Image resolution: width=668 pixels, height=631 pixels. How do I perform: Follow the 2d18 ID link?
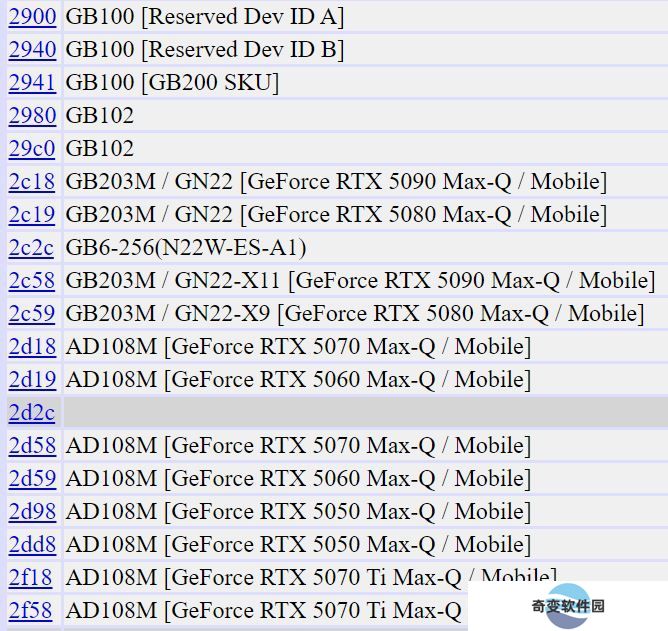coord(32,347)
